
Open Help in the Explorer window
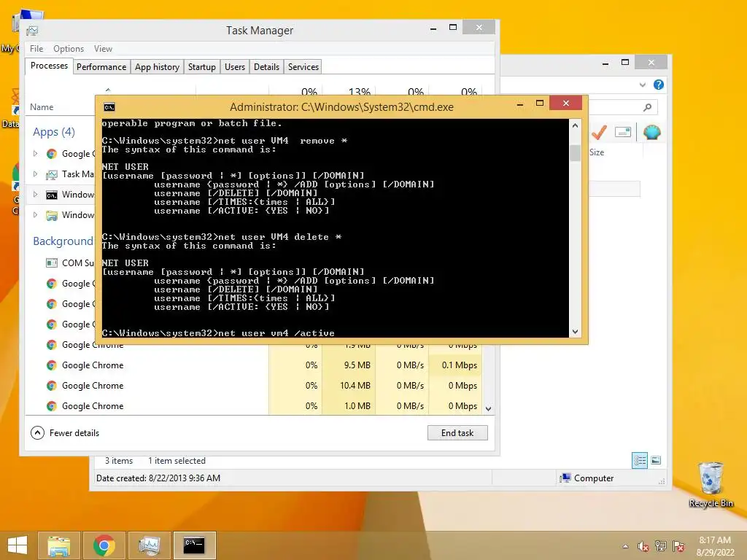[659, 85]
